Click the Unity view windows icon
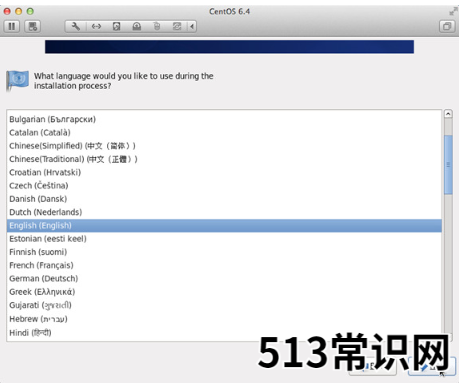 coord(447,26)
